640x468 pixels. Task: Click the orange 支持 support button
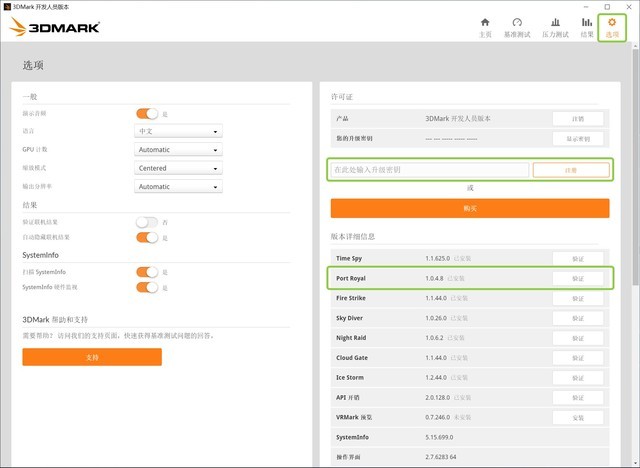(92, 357)
